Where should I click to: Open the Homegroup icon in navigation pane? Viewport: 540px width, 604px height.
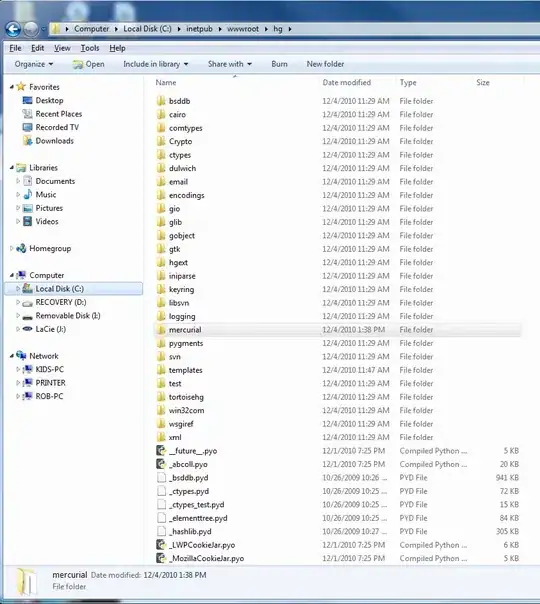pos(21,248)
